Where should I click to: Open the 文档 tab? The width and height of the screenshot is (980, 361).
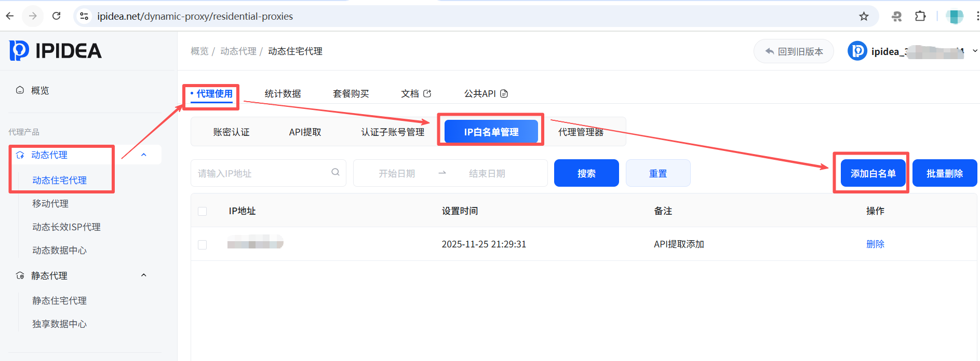[x=416, y=93]
